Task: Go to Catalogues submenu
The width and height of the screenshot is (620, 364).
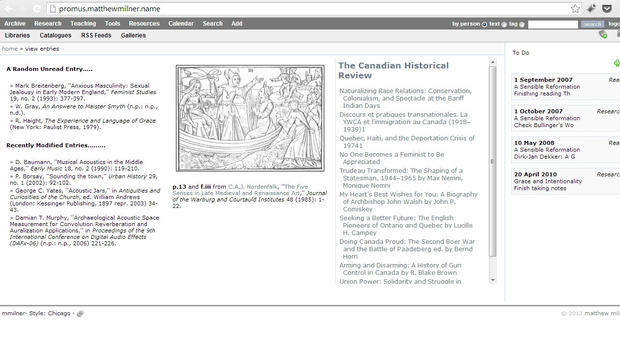Action: point(56,35)
